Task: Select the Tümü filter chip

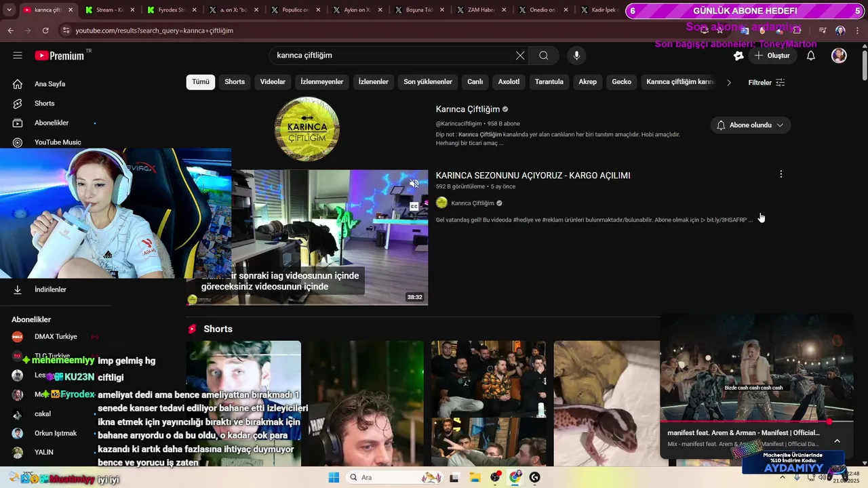Action: coord(201,82)
